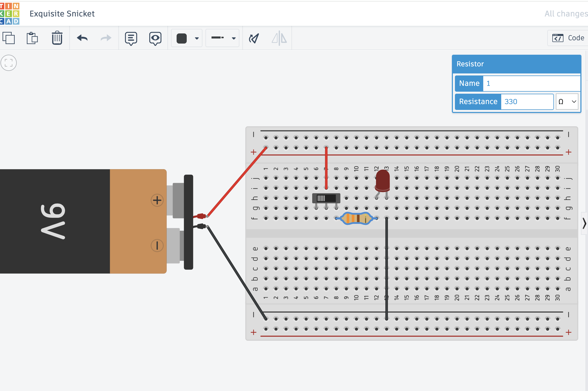Open the Code editor

(x=567, y=38)
